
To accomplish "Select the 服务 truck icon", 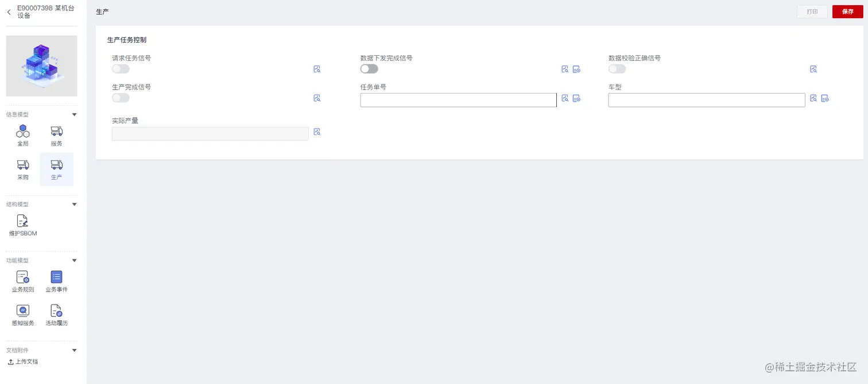I will 56,131.
